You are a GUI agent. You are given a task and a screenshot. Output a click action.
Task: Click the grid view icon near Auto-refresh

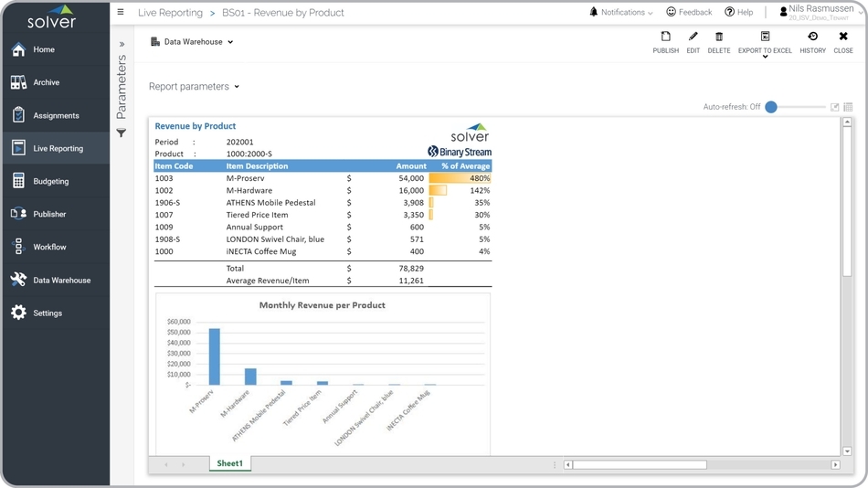coord(848,107)
